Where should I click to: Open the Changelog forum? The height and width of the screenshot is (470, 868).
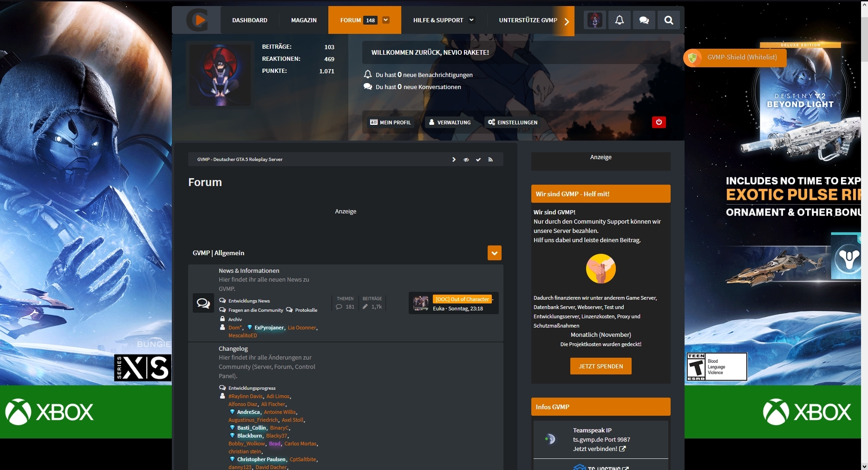(233, 348)
